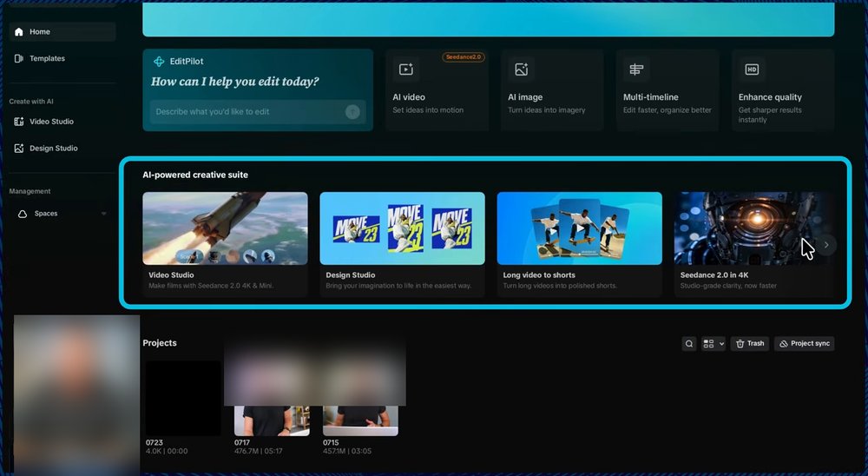
Task: Open the AI image card label
Action: pos(525,97)
